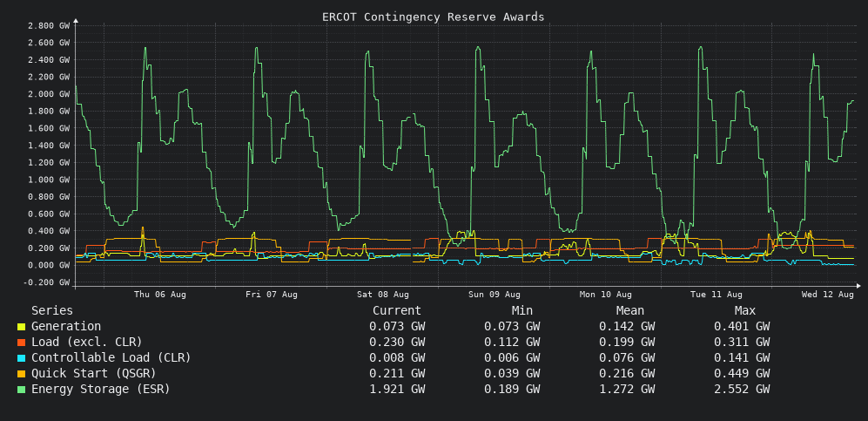Select the Energy Storage (ESR) series label
The image size is (868, 421).
101,390
